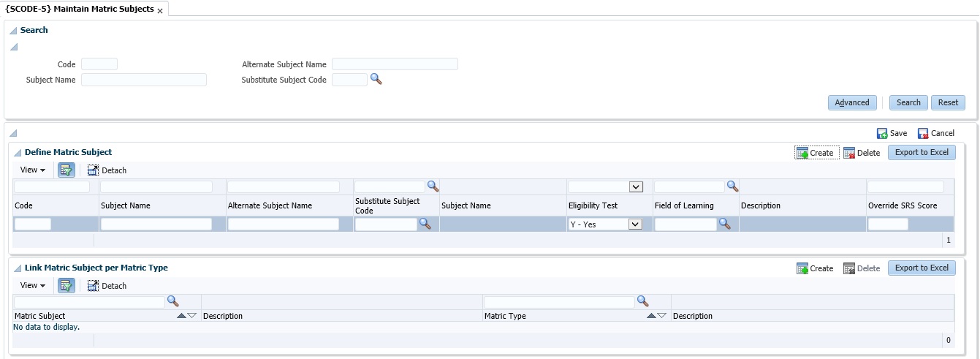Click the Advanced button
Viewport: 980px width, 359px height.
pos(852,102)
